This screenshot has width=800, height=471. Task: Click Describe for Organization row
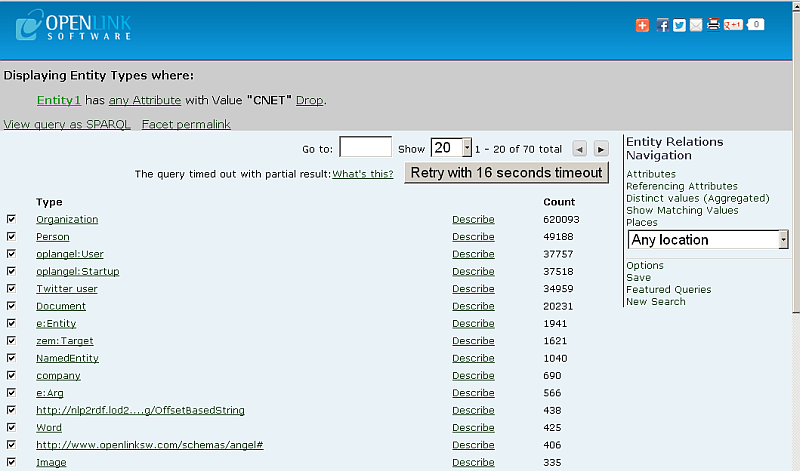point(473,219)
